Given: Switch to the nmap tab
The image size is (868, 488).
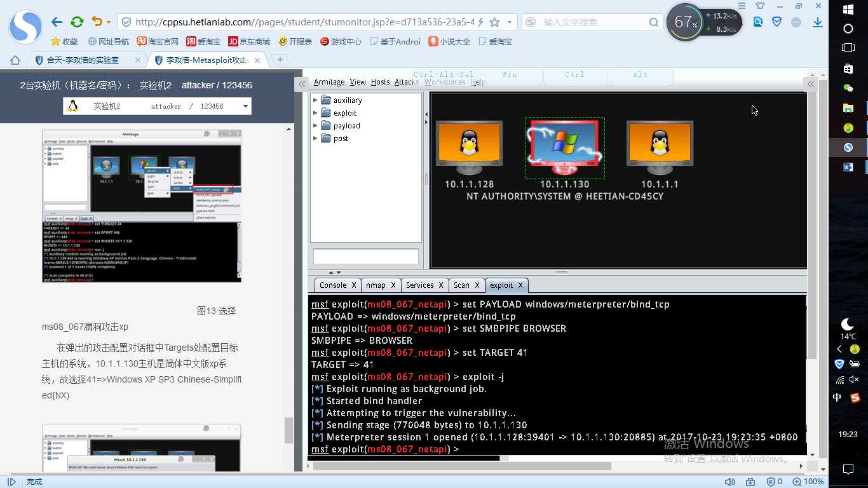Looking at the screenshot, I should pos(381,285).
